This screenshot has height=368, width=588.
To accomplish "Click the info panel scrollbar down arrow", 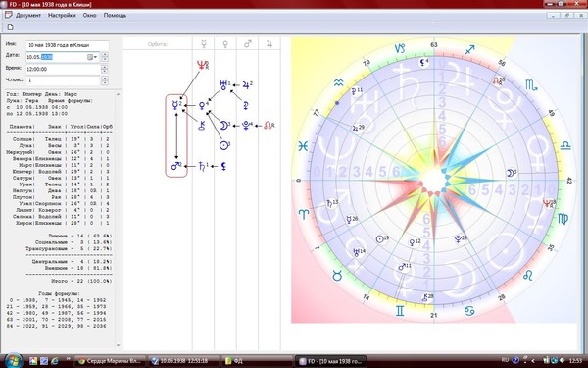I will [x=119, y=345].
